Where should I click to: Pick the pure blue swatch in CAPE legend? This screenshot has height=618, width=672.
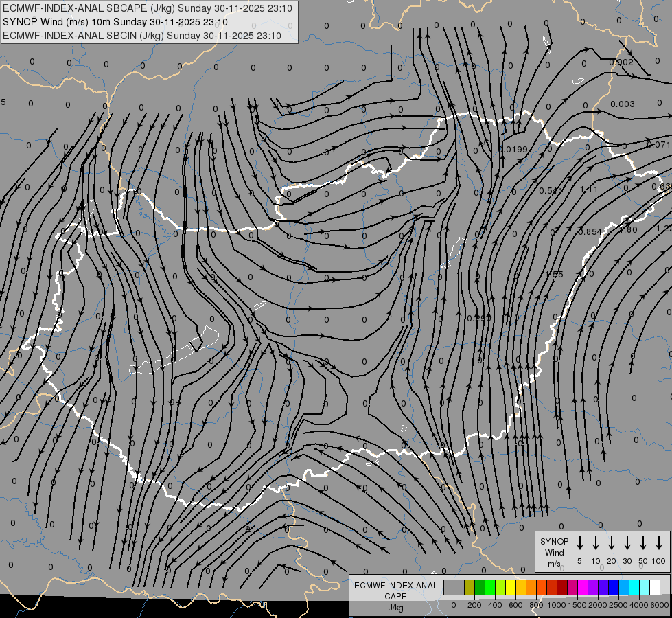point(613,587)
